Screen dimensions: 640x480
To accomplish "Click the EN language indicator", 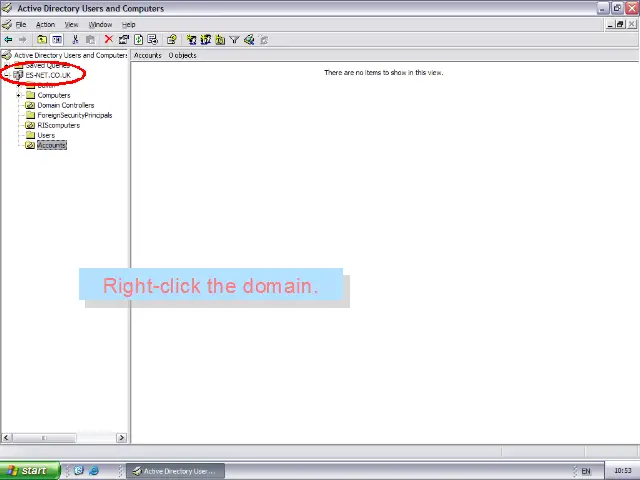I will [586, 471].
